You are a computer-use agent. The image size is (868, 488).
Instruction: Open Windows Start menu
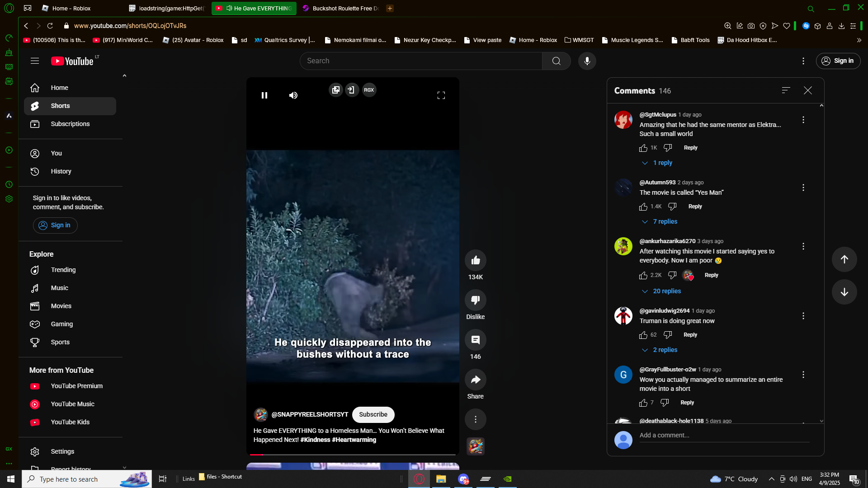[x=11, y=479]
